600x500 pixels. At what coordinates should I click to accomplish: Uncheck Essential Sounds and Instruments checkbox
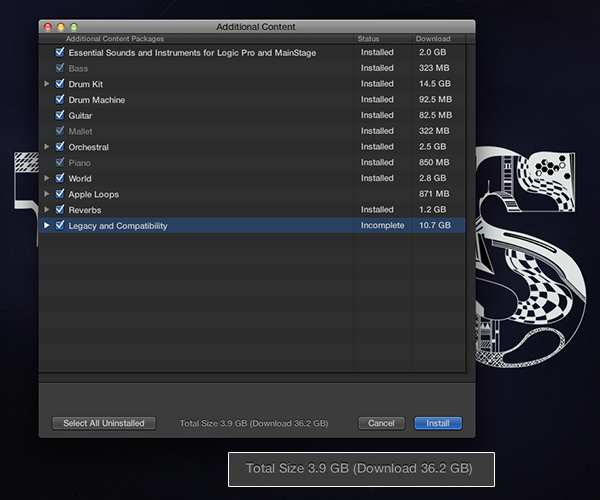point(60,52)
